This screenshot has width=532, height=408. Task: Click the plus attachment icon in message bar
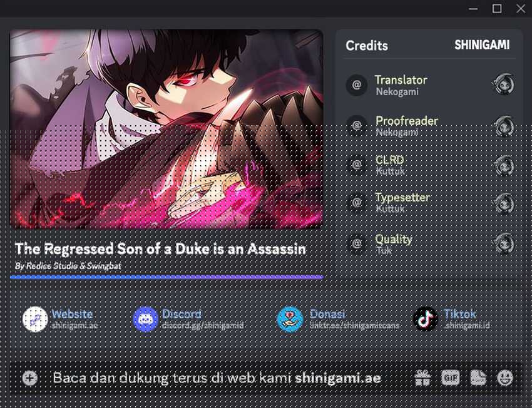coord(30,378)
